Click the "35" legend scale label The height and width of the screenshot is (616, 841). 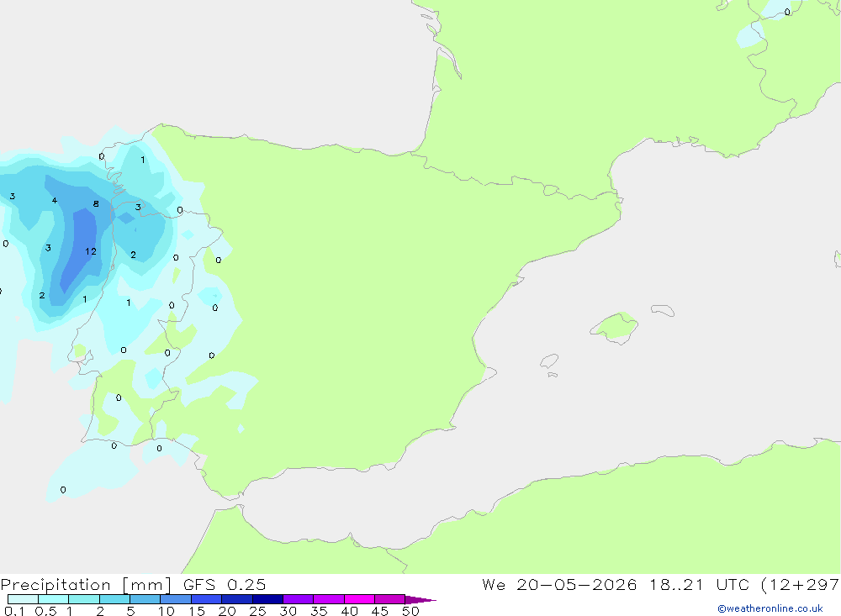[x=319, y=611]
